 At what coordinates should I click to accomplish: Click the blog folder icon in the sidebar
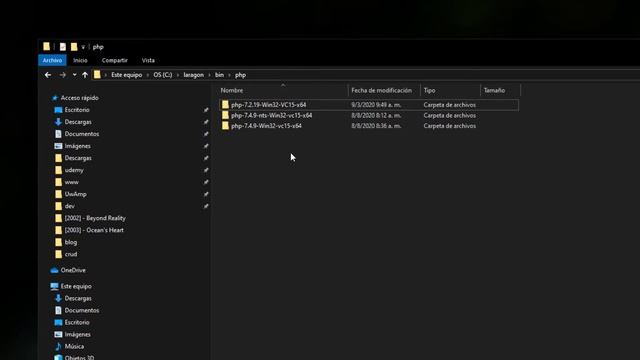58,242
